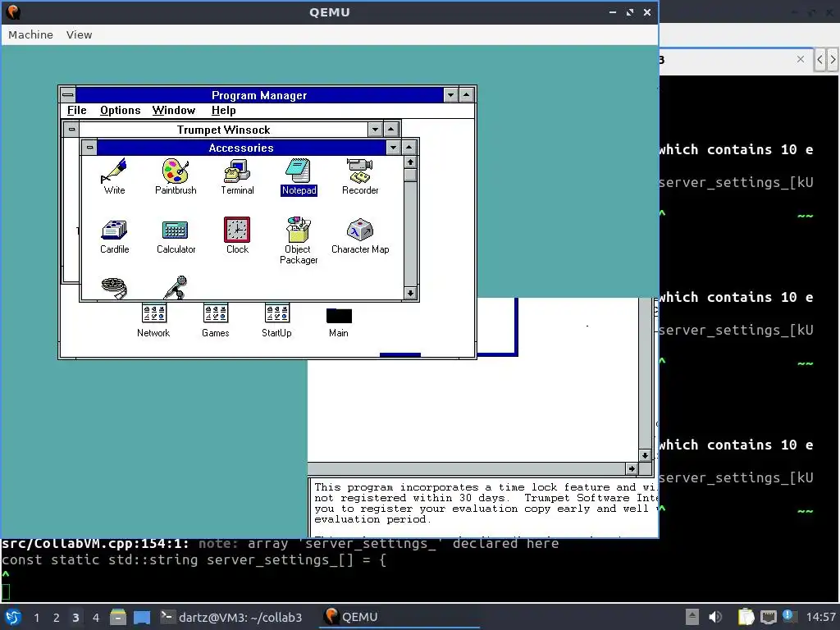Open the Program Manager control-menu box
This screenshot has width=840, height=630.
point(67,95)
